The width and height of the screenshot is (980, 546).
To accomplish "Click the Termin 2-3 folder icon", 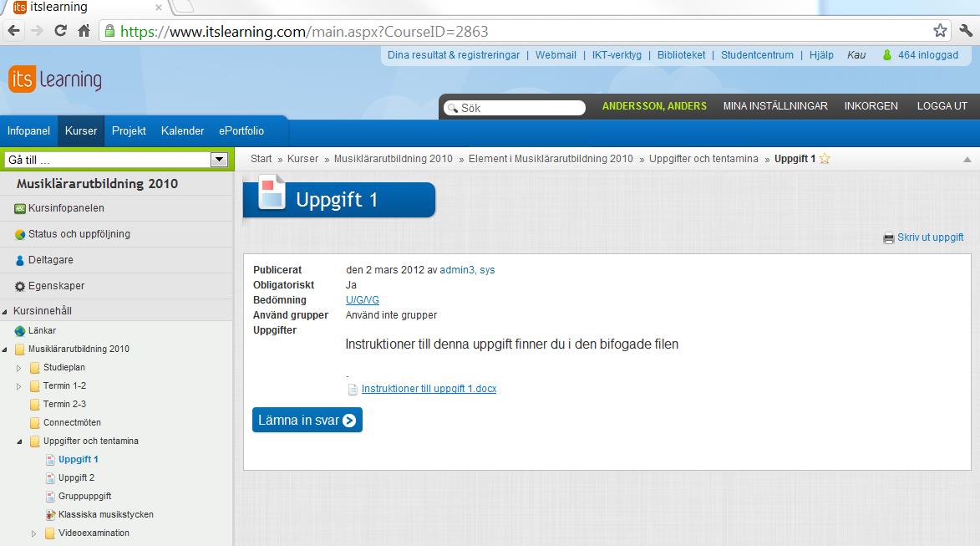I will click(x=35, y=405).
